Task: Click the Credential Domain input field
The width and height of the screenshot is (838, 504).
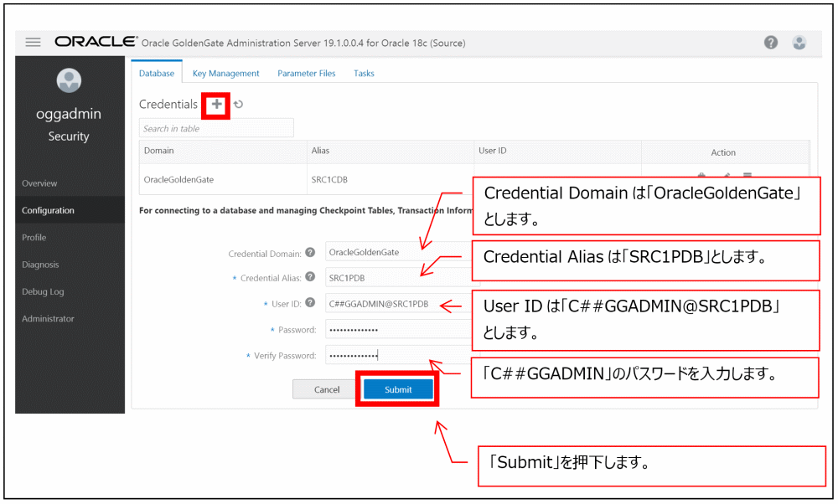Action: tap(399, 252)
